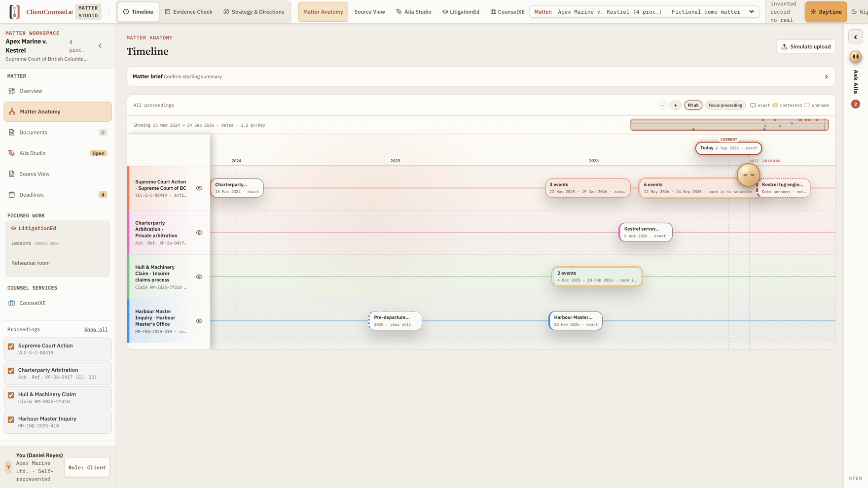Switch to Daytime theme

[x=826, y=12]
